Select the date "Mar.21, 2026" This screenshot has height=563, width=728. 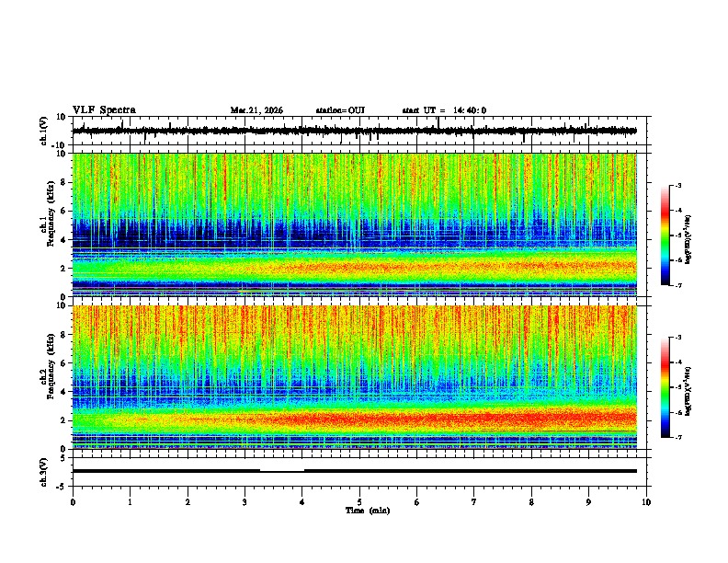256,110
